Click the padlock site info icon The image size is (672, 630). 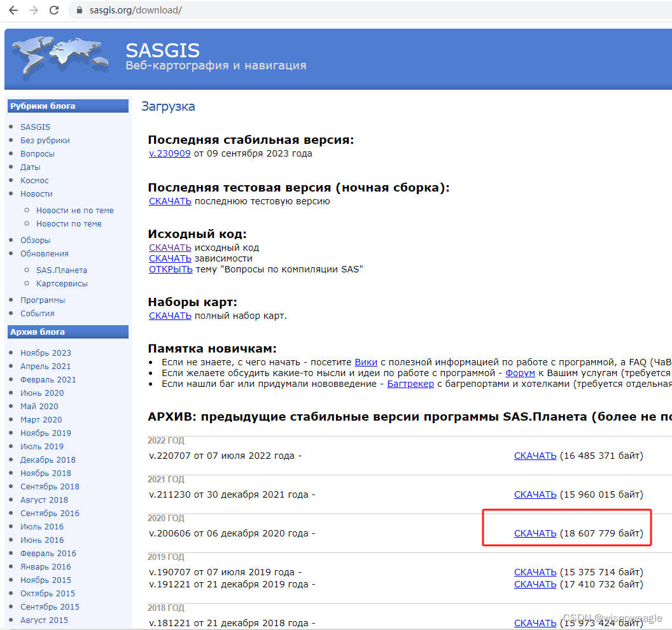(x=80, y=10)
